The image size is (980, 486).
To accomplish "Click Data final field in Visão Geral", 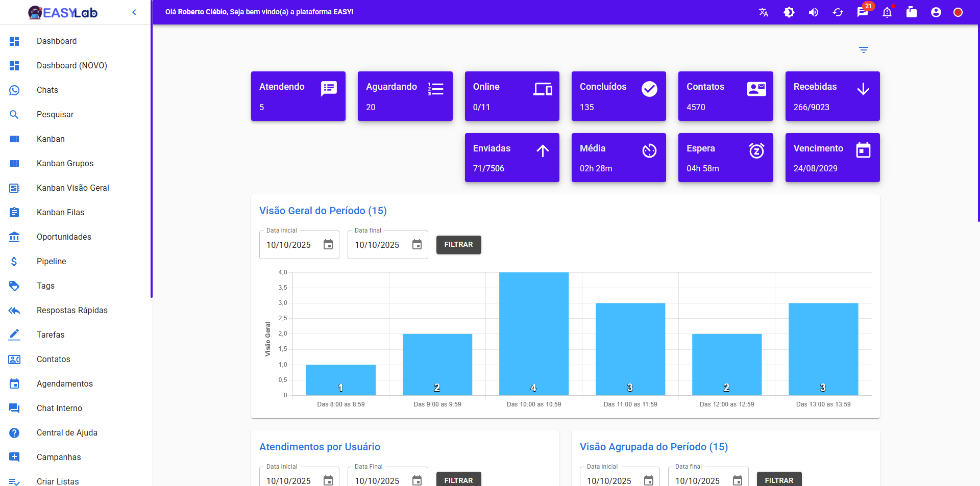I will click(x=388, y=245).
